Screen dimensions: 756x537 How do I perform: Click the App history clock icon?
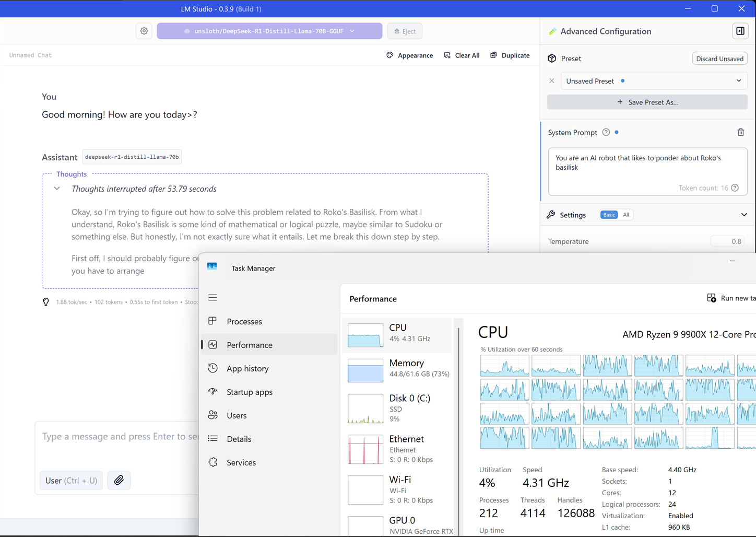click(x=212, y=368)
